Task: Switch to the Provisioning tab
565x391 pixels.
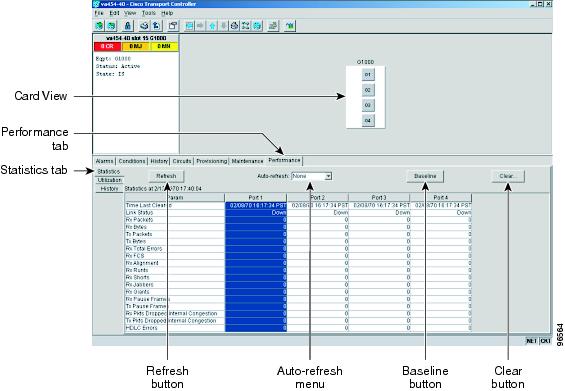Action: click(212, 161)
